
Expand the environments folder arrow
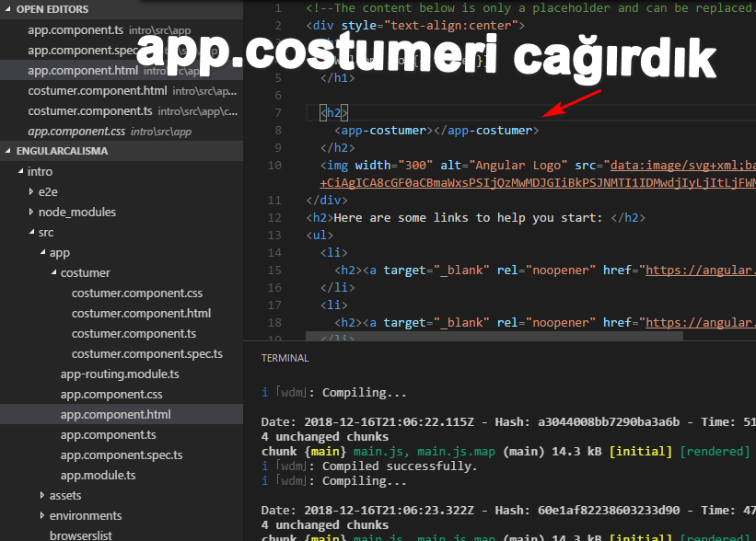click(x=42, y=515)
